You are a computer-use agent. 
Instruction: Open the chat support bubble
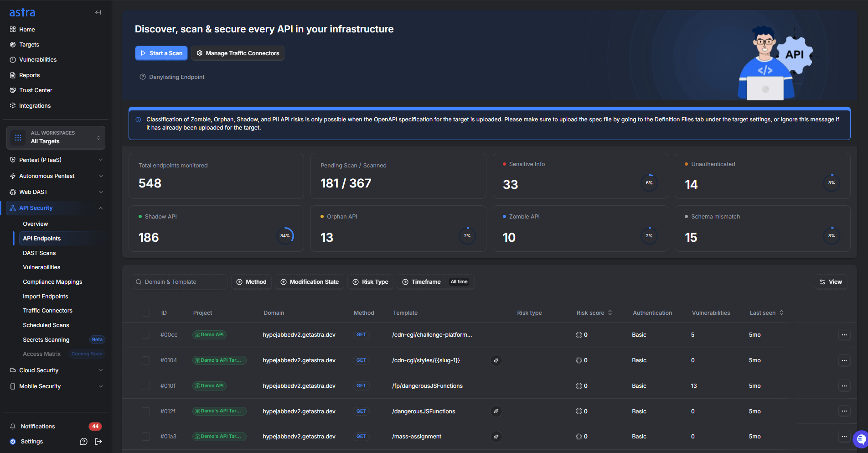pos(861,439)
